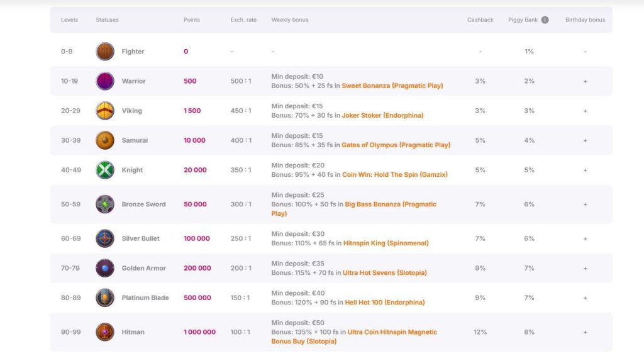Click the Warrior status name
The width and height of the screenshot is (644, 363).
tap(133, 81)
